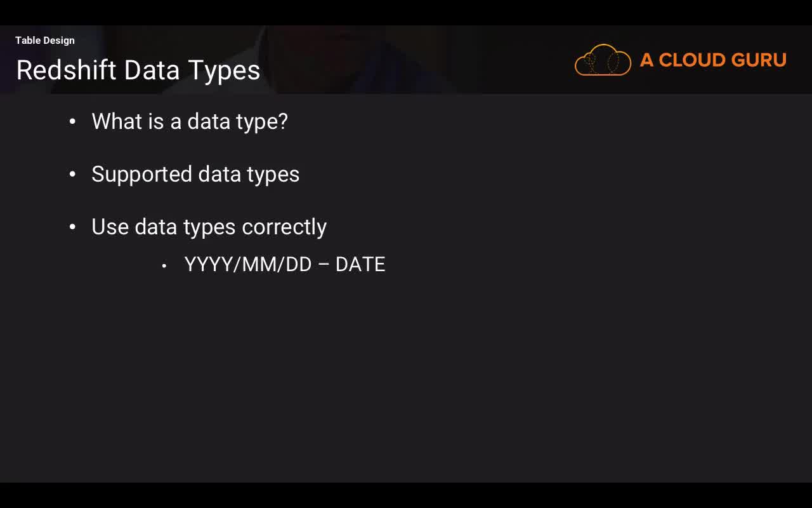The height and width of the screenshot is (508, 812).
Task: Click the A CLOUD GURU brand text
Action: [x=713, y=60]
